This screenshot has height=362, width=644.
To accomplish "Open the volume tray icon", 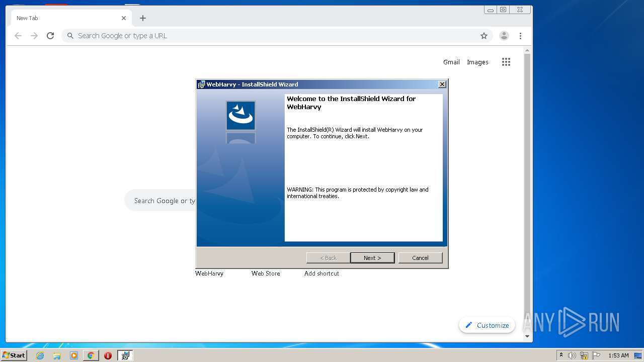I will coord(572,355).
